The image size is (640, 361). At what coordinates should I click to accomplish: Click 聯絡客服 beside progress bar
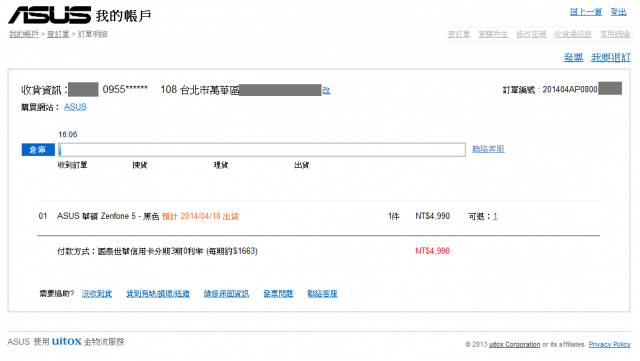click(x=488, y=149)
